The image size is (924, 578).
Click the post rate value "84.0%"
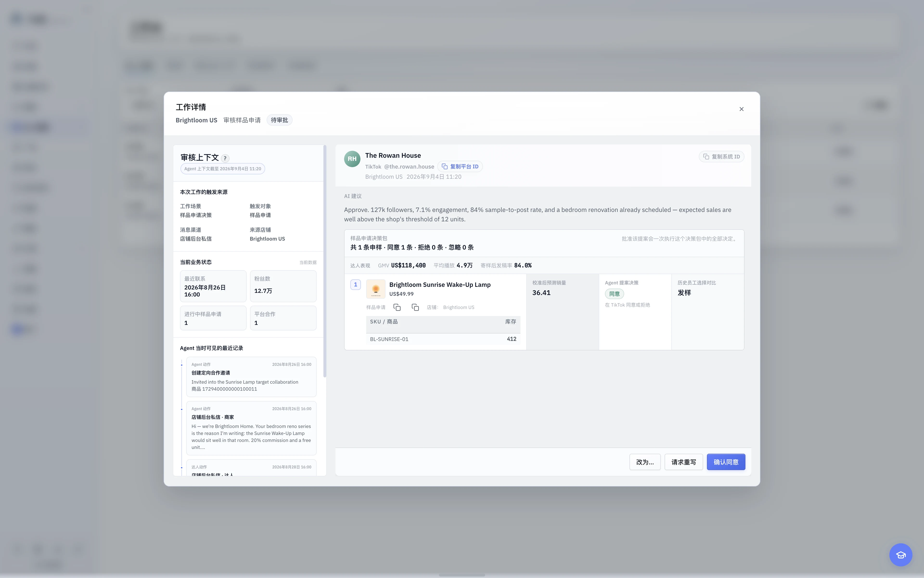(523, 265)
